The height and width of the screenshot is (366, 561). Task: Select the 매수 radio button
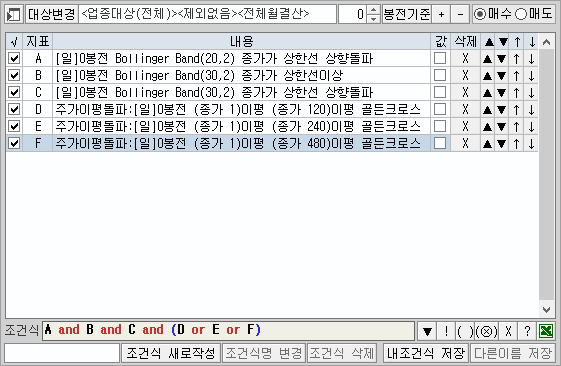click(492, 14)
